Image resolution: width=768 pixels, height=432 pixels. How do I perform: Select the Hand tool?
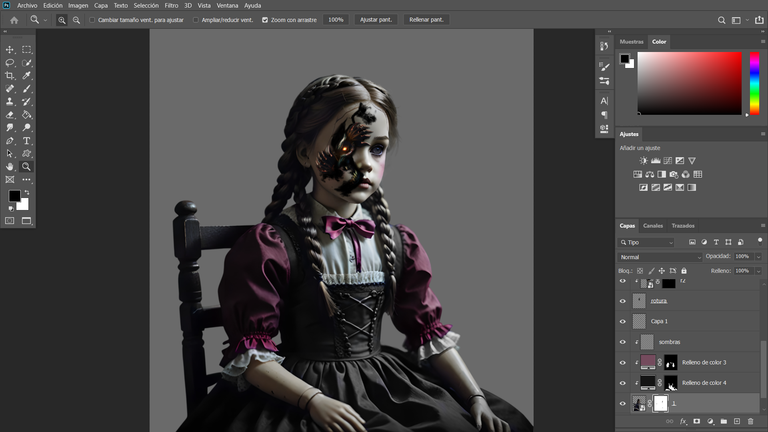point(9,167)
